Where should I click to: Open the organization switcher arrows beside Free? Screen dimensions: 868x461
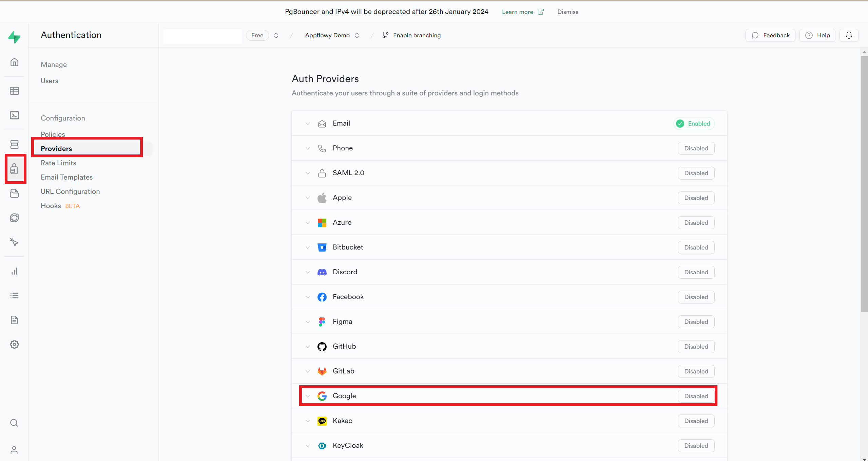pyautogui.click(x=276, y=35)
